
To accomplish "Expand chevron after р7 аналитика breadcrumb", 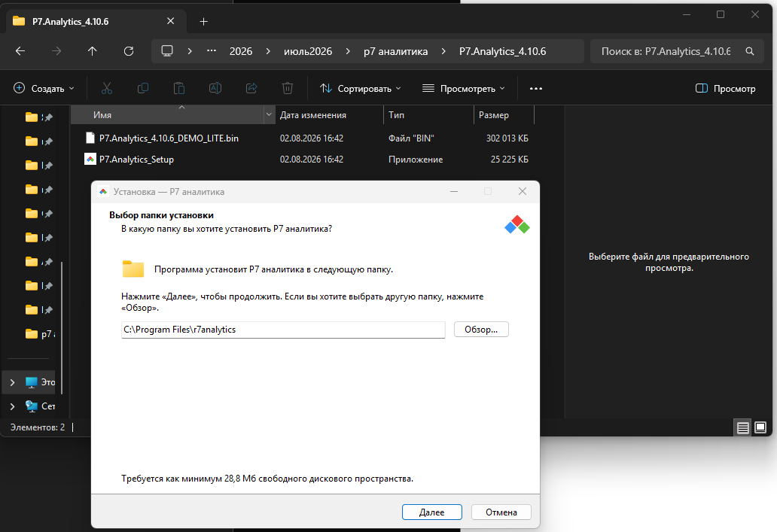I will click(x=443, y=51).
